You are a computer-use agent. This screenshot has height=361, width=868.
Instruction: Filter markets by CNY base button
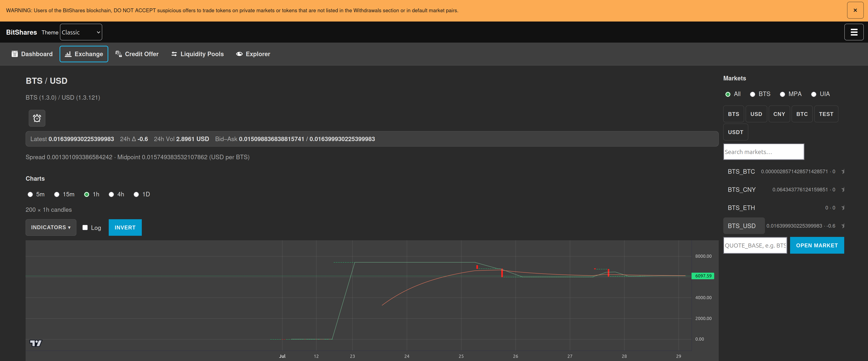[779, 114]
